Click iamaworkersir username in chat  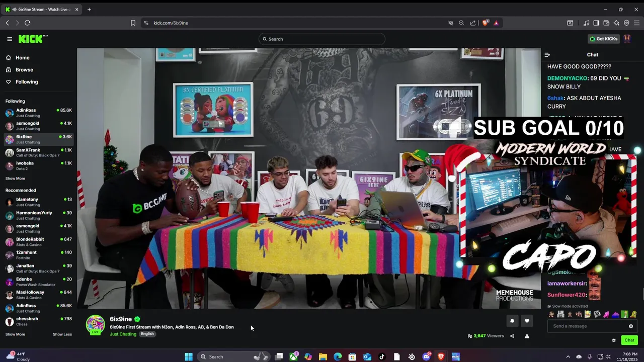(567, 284)
